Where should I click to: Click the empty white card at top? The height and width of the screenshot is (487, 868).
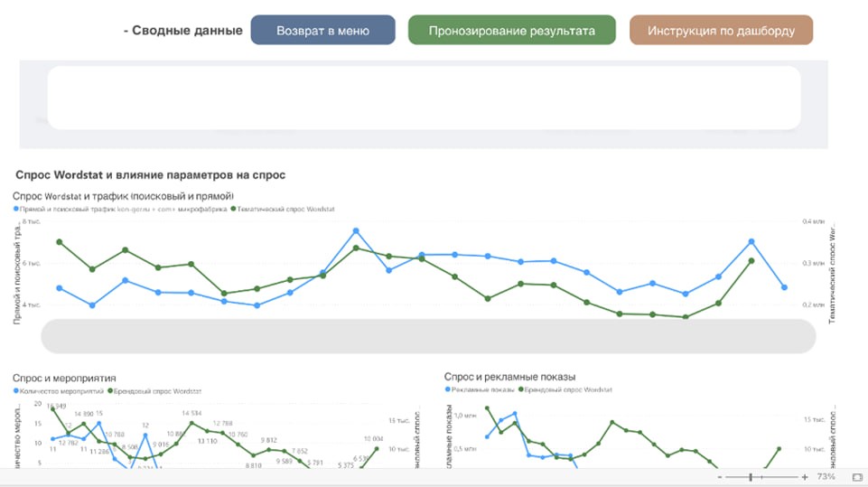(424, 98)
